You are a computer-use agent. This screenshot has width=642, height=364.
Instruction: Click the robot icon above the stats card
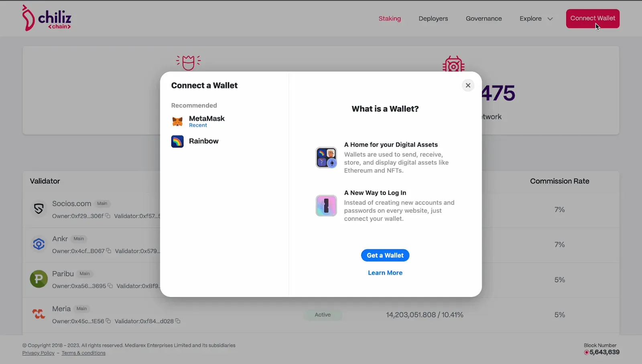[453, 64]
